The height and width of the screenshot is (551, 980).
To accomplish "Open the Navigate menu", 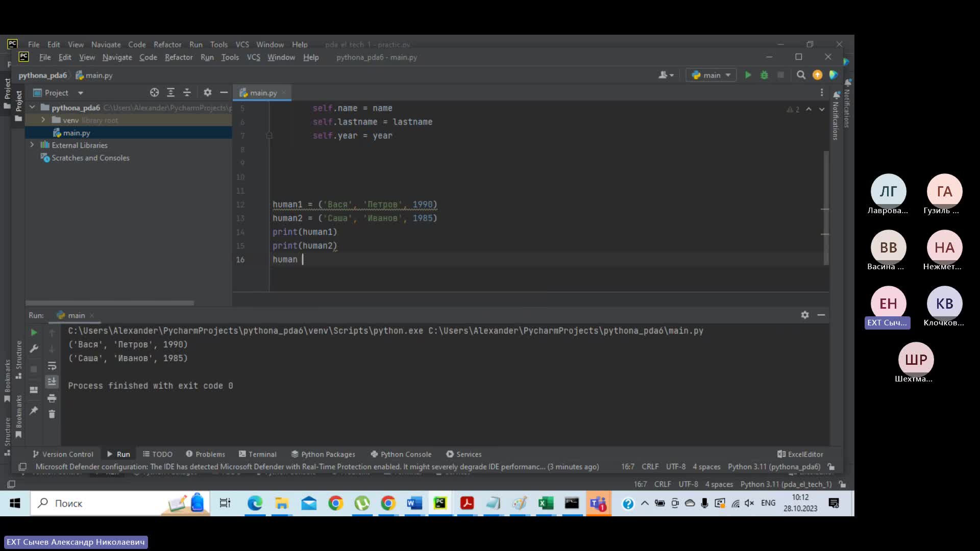I will coord(117,57).
